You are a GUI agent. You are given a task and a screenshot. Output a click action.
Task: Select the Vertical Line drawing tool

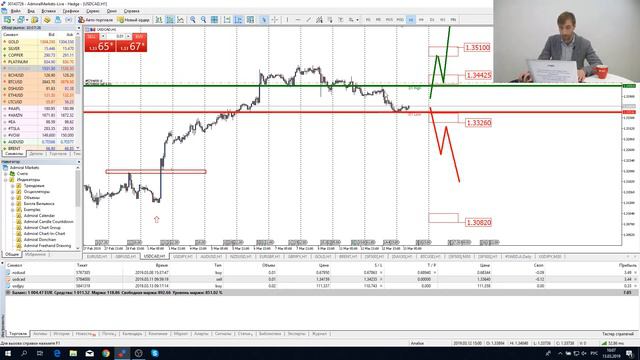287,20
